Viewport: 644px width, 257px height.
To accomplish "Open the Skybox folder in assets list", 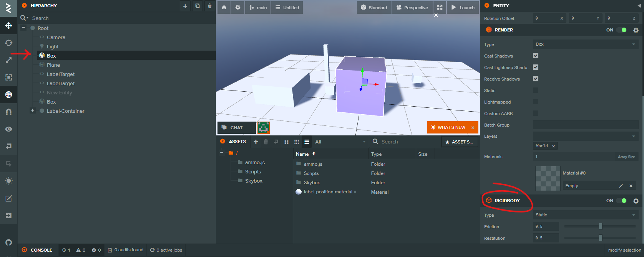I will 312,183.
